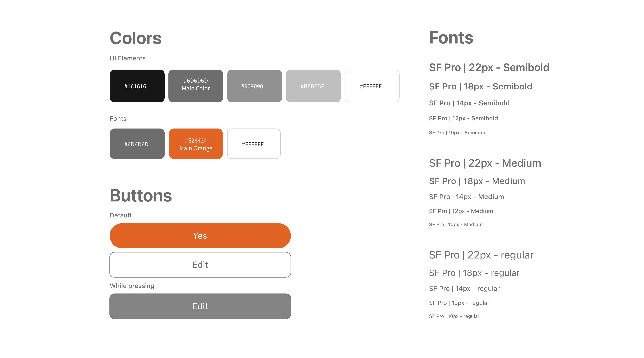
Task: Click the large Fonts heading
Action: click(451, 38)
